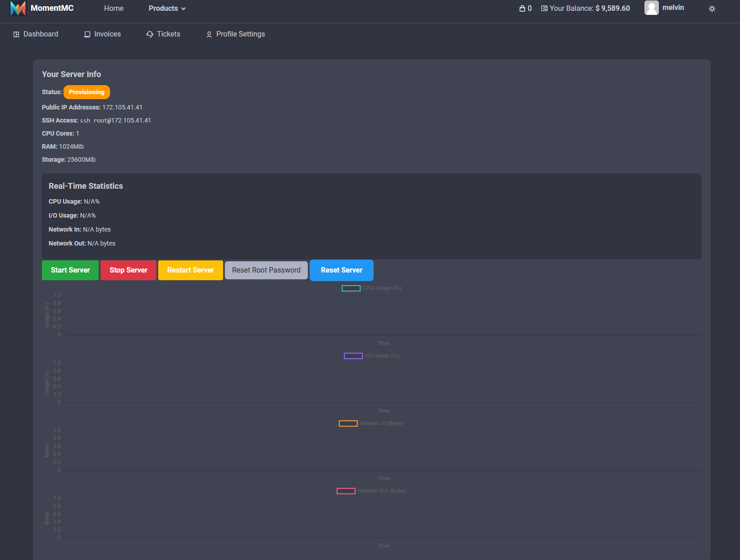Toggle the Network In (Bytes) legend swatch
The width and height of the screenshot is (740, 560).
(348, 423)
